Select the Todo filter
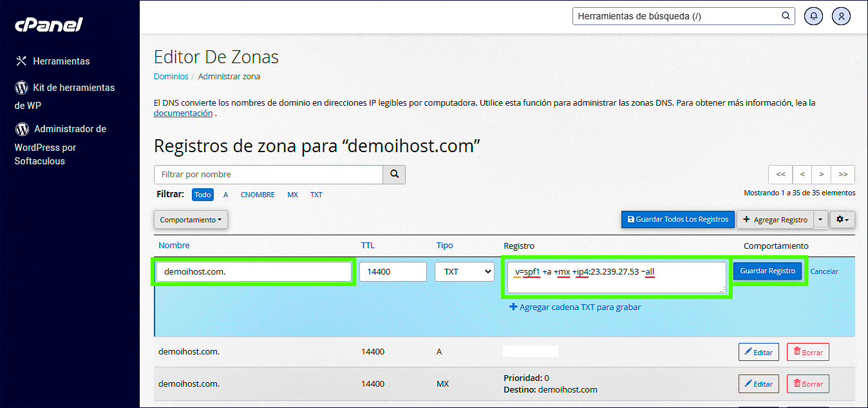This screenshot has width=868, height=408. coord(203,195)
